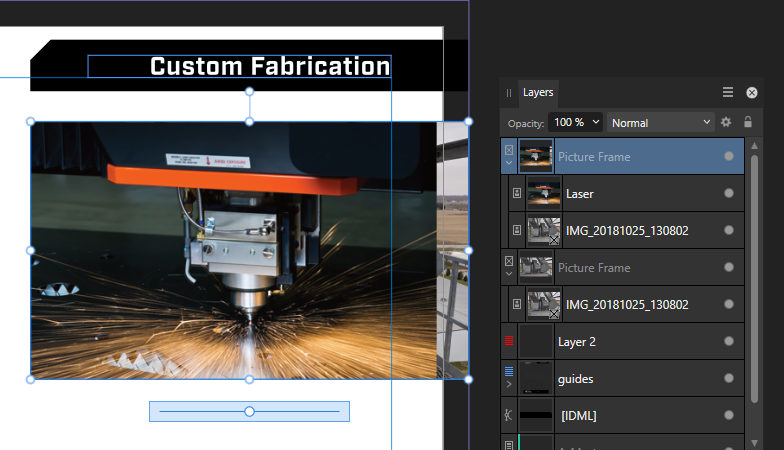
Task: Click the Laser layer image thumbnail
Action: click(543, 194)
